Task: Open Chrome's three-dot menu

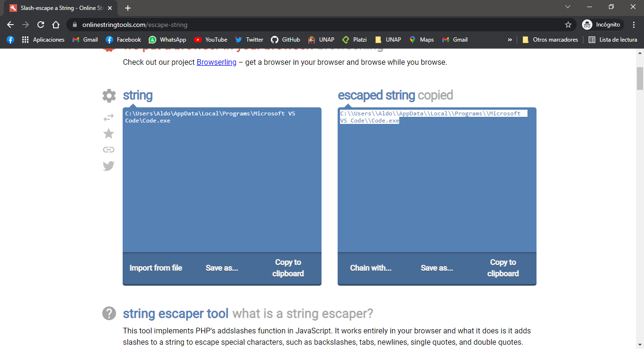Action: (x=633, y=24)
